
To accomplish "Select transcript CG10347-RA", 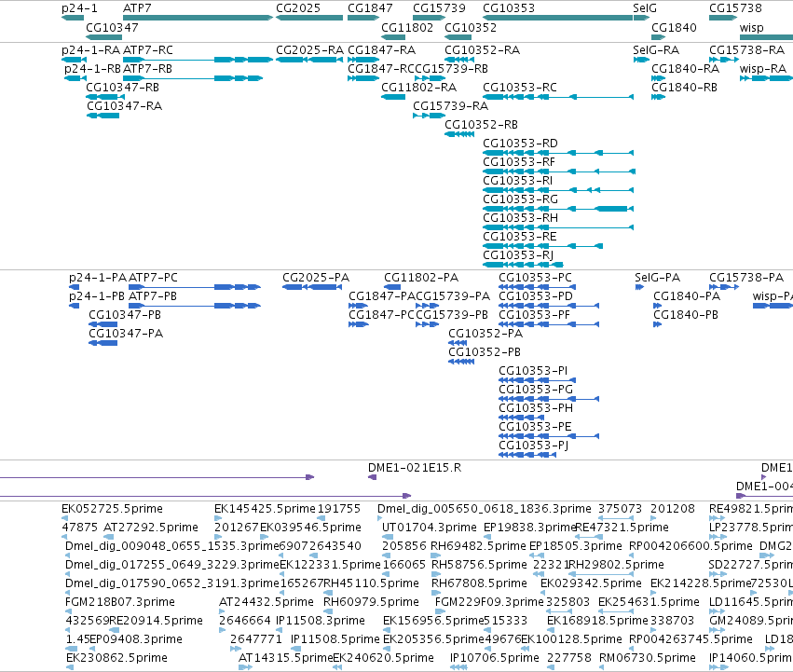I will click(x=103, y=116).
